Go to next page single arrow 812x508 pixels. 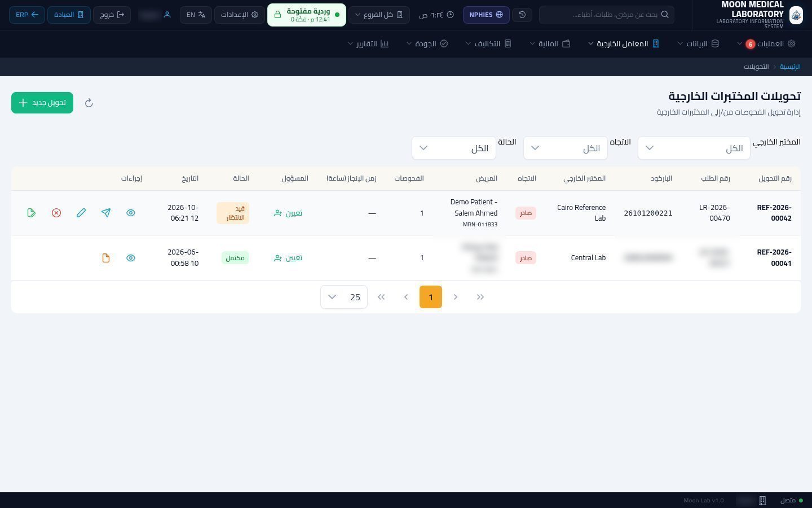tap(406, 297)
